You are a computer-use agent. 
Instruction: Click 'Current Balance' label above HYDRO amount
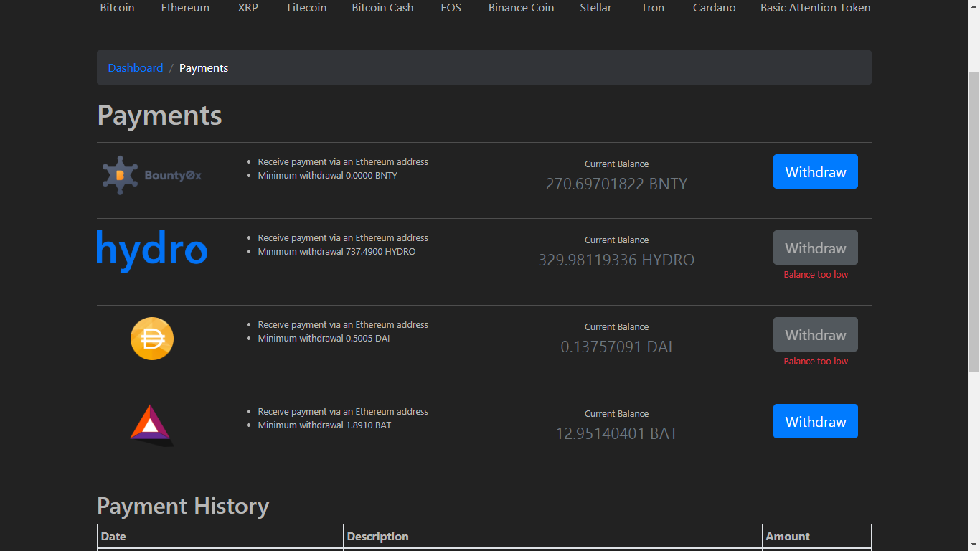(x=617, y=240)
